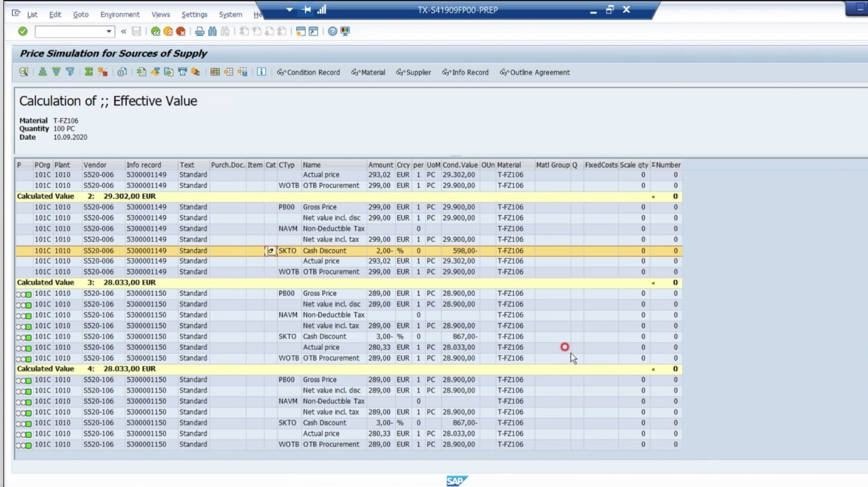Image resolution: width=868 pixels, height=487 pixels.
Task: Select the 'Calculated Value 4: 28.033,00 EUR' row
Action: point(348,369)
